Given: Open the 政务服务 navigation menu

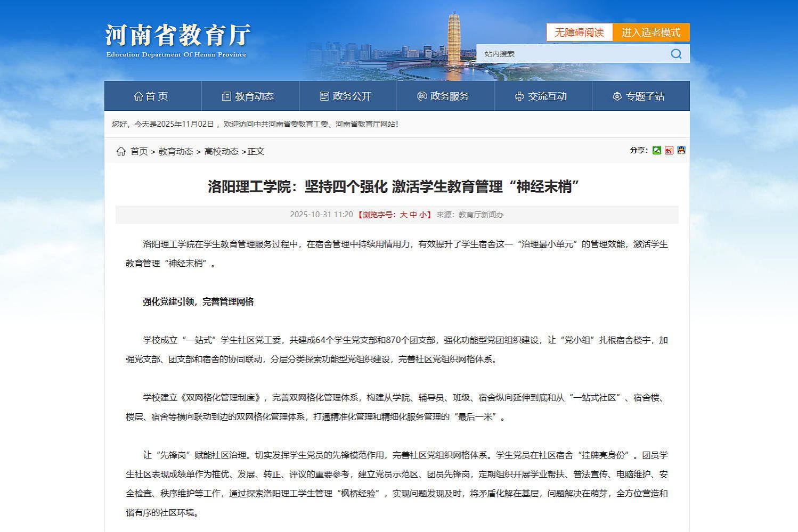Looking at the screenshot, I should 444,96.
